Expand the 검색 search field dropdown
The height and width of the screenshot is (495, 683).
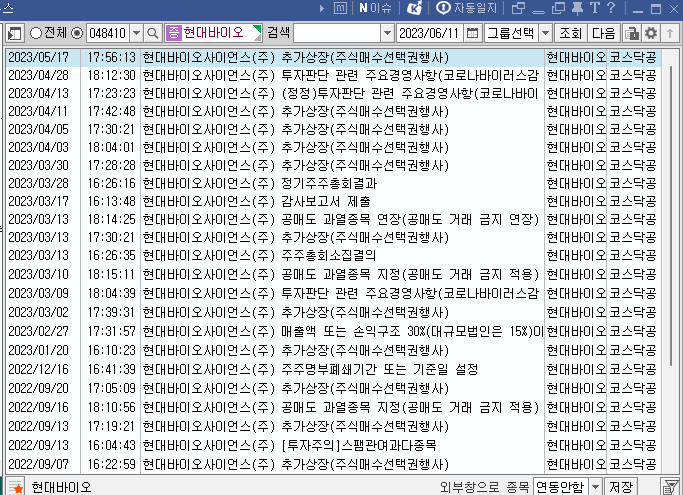[x=387, y=33]
